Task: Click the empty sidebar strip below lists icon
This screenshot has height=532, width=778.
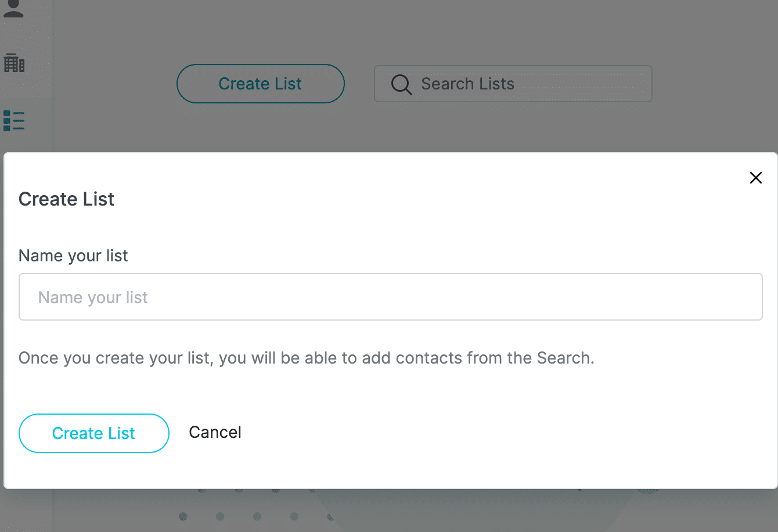Action: (26, 143)
